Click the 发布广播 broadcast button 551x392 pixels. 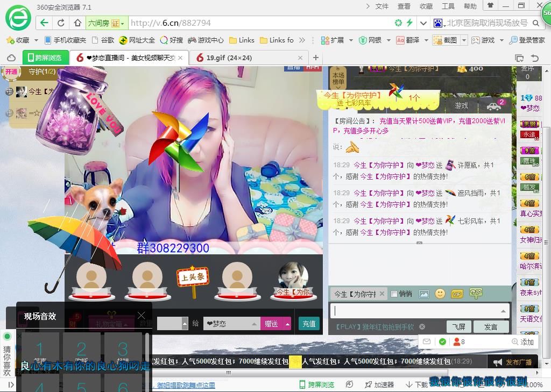513,362
